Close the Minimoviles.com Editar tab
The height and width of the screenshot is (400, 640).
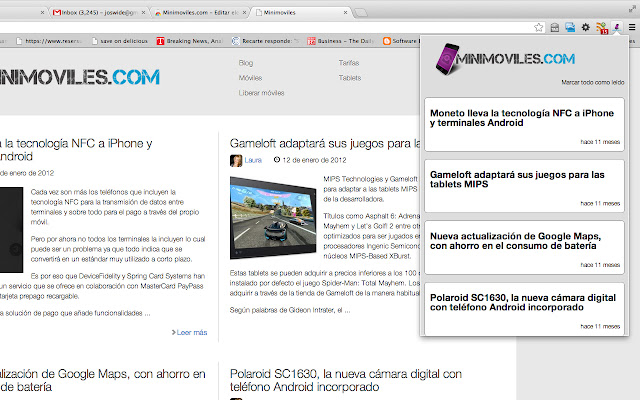[x=244, y=13]
